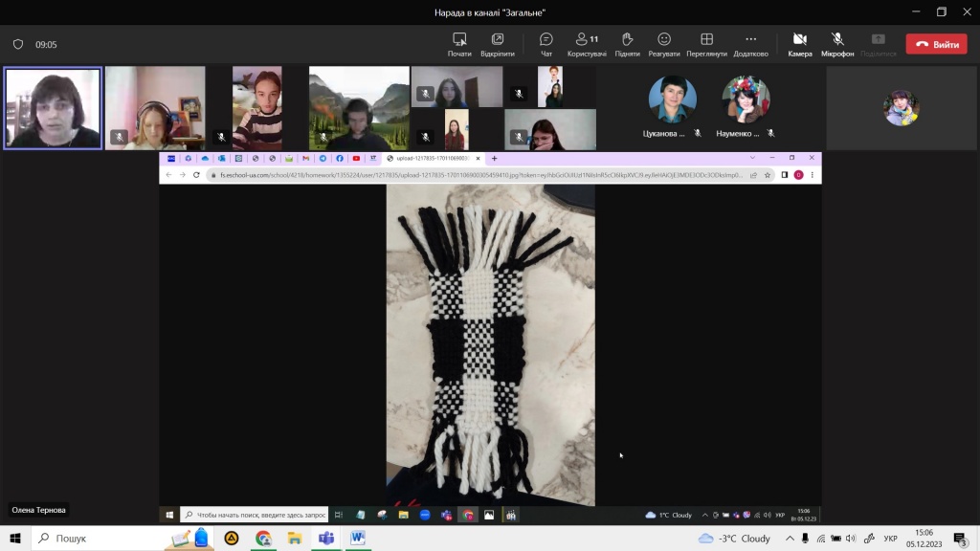Select Олена Тернова's video tile
Screen dimensions: 980x551
(x=53, y=108)
